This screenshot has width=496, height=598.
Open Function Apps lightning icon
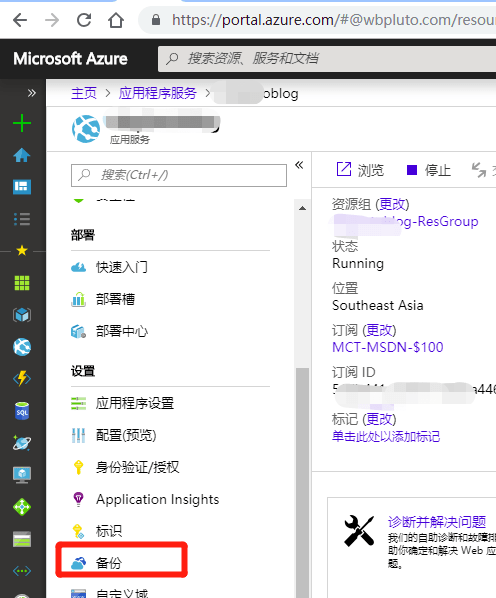pyautogui.click(x=22, y=379)
